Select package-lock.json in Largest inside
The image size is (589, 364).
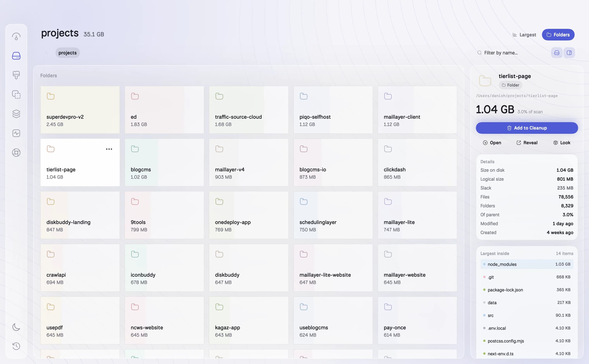point(527,290)
